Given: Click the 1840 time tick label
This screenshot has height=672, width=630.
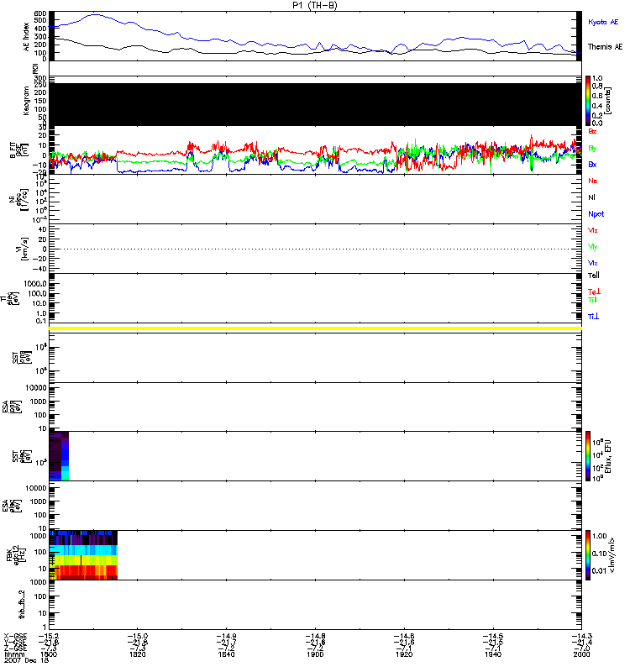Looking at the screenshot, I should 226,654.
